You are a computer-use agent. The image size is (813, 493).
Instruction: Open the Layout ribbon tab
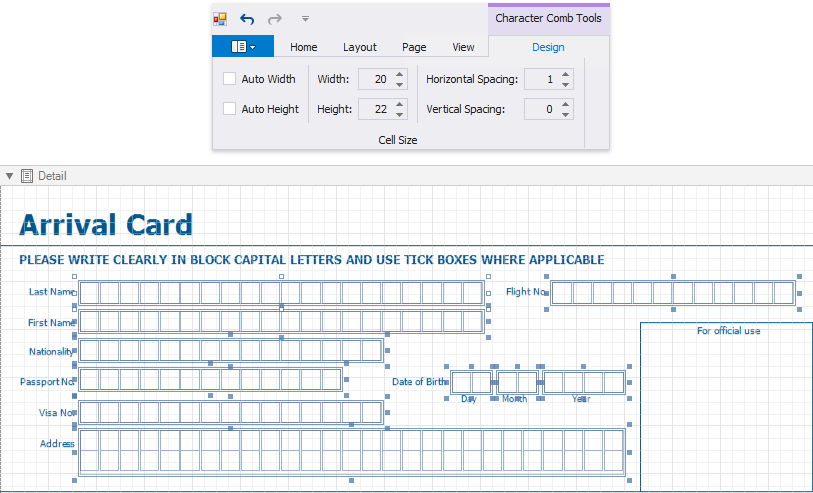[x=360, y=47]
